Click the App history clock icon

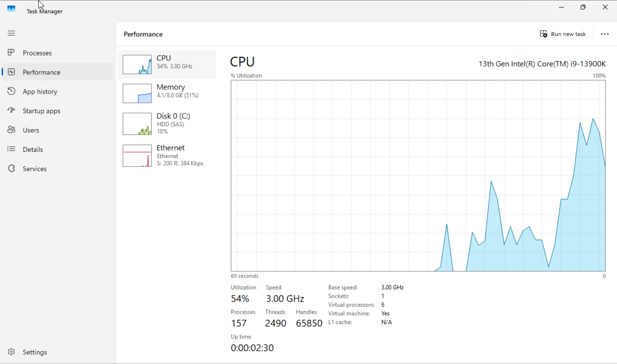click(11, 91)
